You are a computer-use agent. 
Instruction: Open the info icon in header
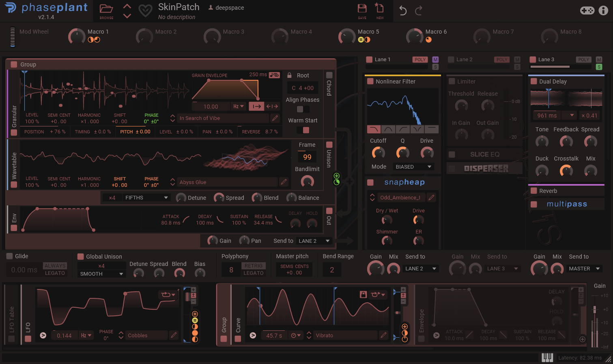click(x=603, y=11)
